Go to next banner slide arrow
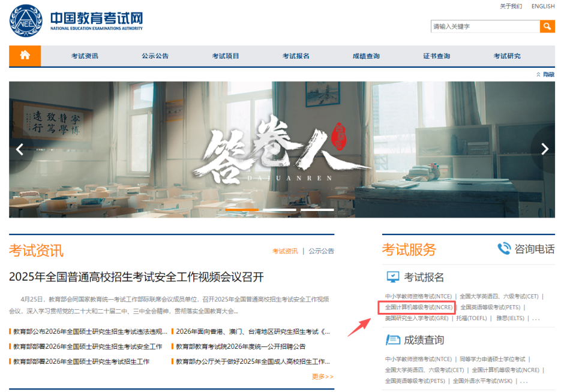 tap(545, 149)
